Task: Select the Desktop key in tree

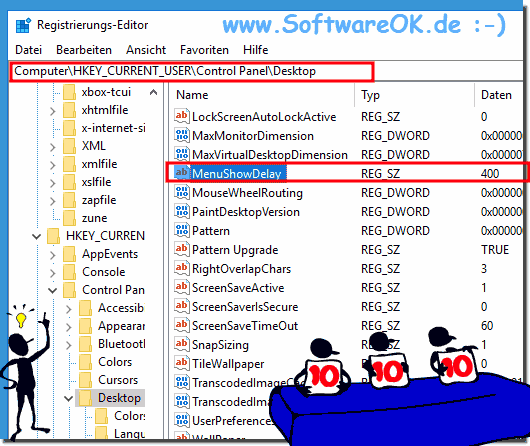Action: click(119, 398)
